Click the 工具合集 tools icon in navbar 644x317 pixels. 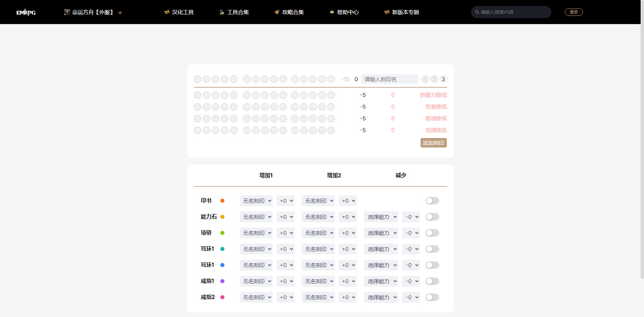tap(222, 12)
